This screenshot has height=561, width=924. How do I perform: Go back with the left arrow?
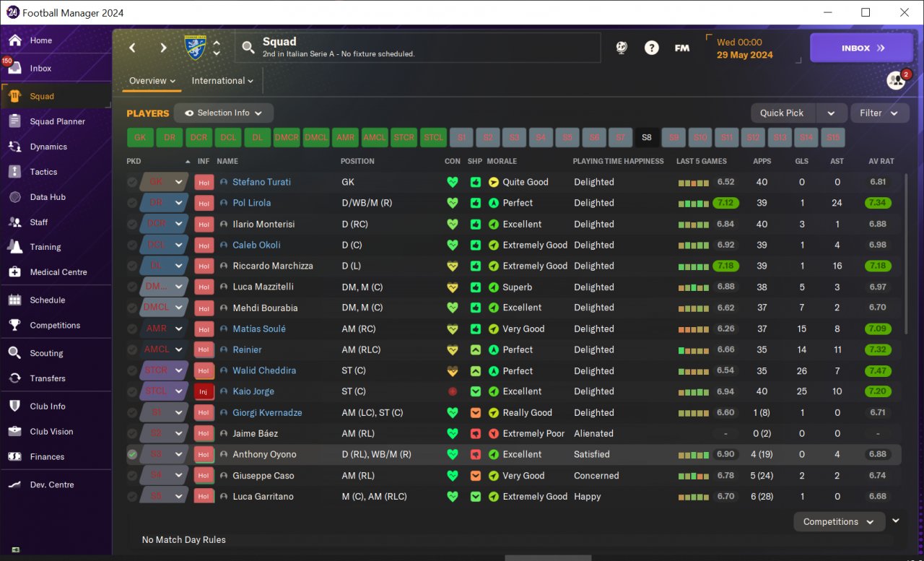[132, 48]
